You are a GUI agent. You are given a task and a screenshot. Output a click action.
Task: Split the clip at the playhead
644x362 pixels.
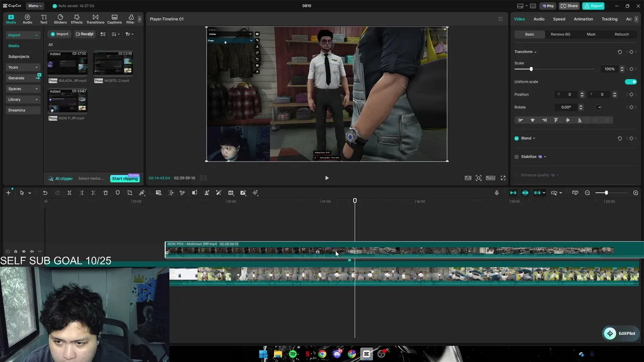[69, 193]
